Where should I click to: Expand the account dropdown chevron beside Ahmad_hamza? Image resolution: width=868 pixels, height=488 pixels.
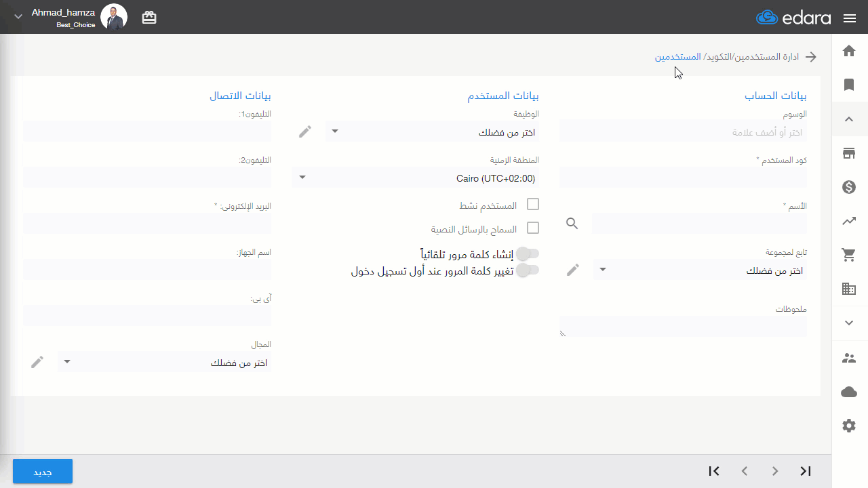pyautogui.click(x=18, y=16)
